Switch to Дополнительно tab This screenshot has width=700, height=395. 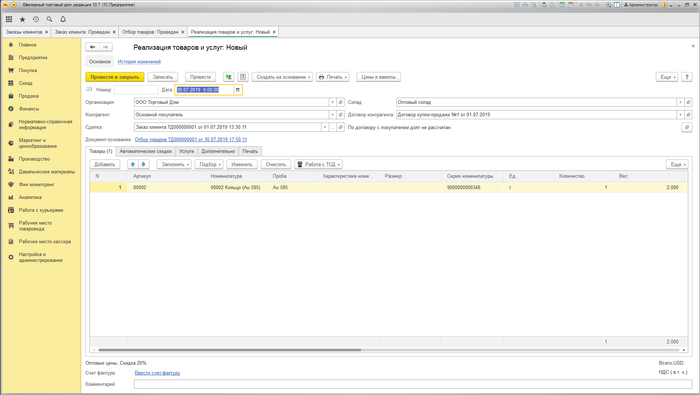218,151
